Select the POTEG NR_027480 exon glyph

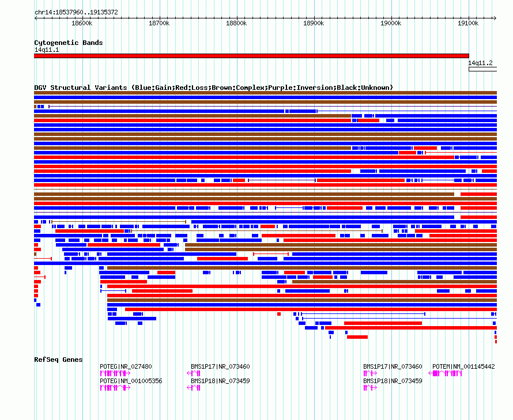[x=115, y=373]
